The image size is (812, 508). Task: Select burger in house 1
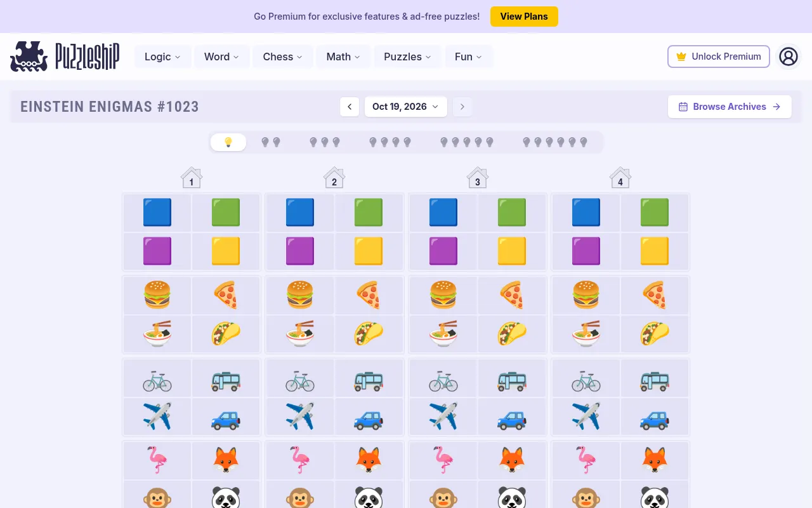tap(157, 295)
